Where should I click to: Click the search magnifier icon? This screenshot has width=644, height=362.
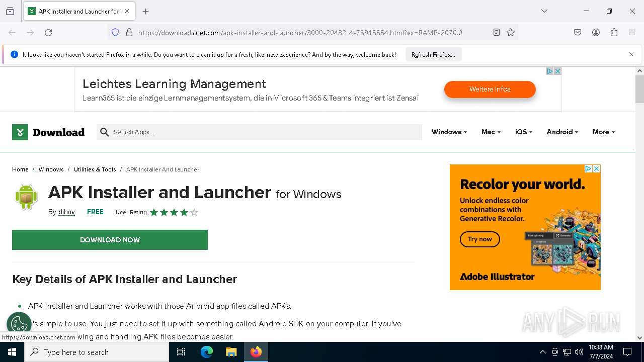105,132
